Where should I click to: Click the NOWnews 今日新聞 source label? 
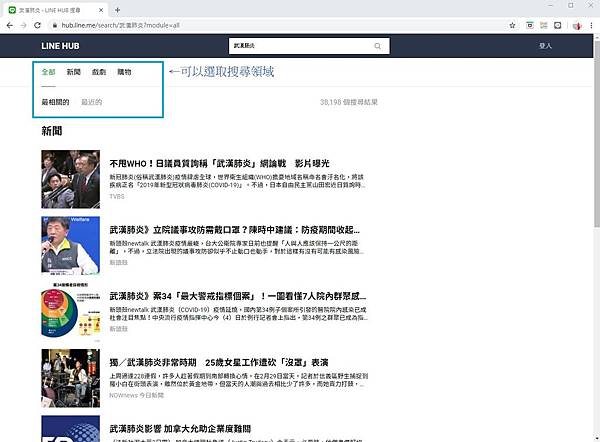tap(137, 395)
